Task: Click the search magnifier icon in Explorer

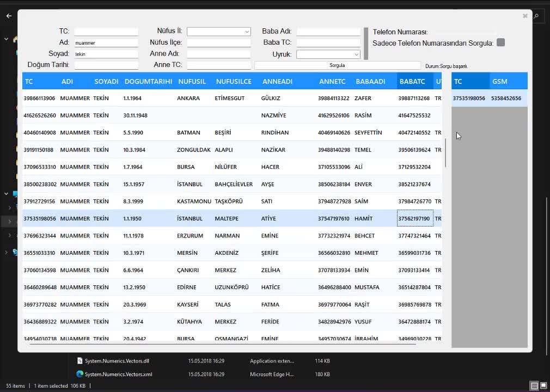Action: point(536,16)
